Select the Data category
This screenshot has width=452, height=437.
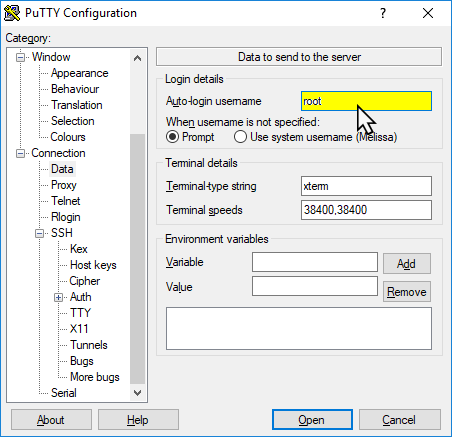point(62,169)
